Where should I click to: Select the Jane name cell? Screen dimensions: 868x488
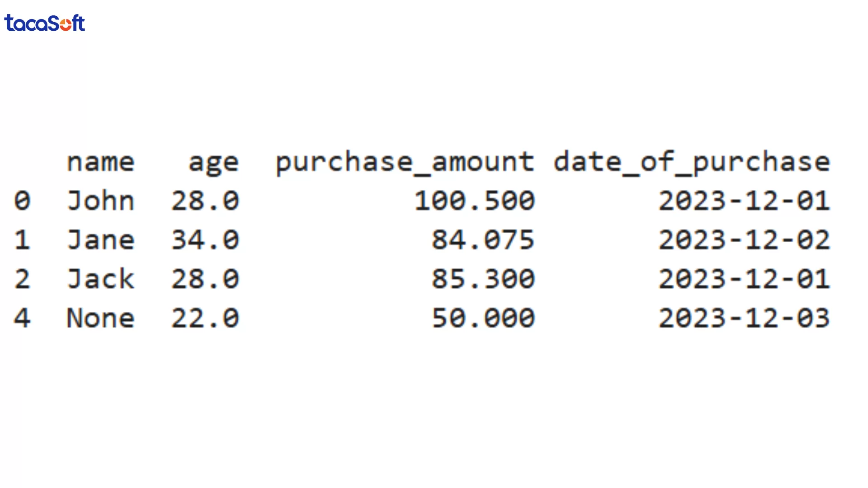pos(100,240)
